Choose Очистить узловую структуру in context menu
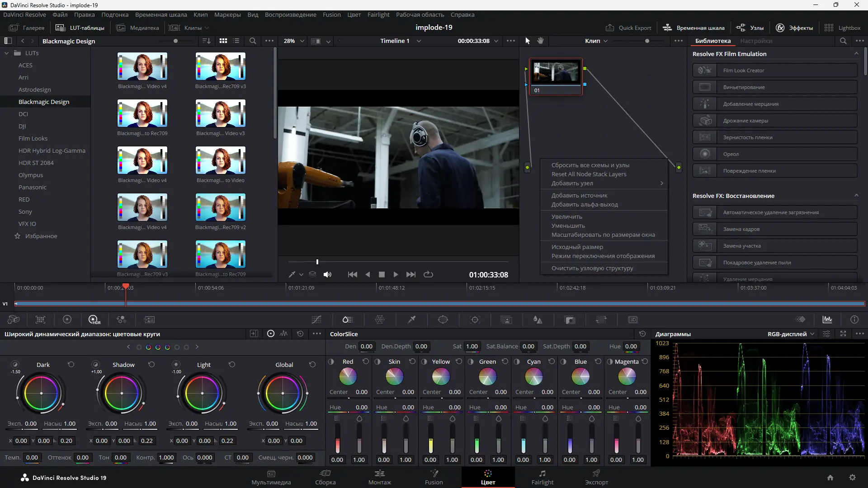Screen dimensions: 868x488 click(x=592, y=268)
